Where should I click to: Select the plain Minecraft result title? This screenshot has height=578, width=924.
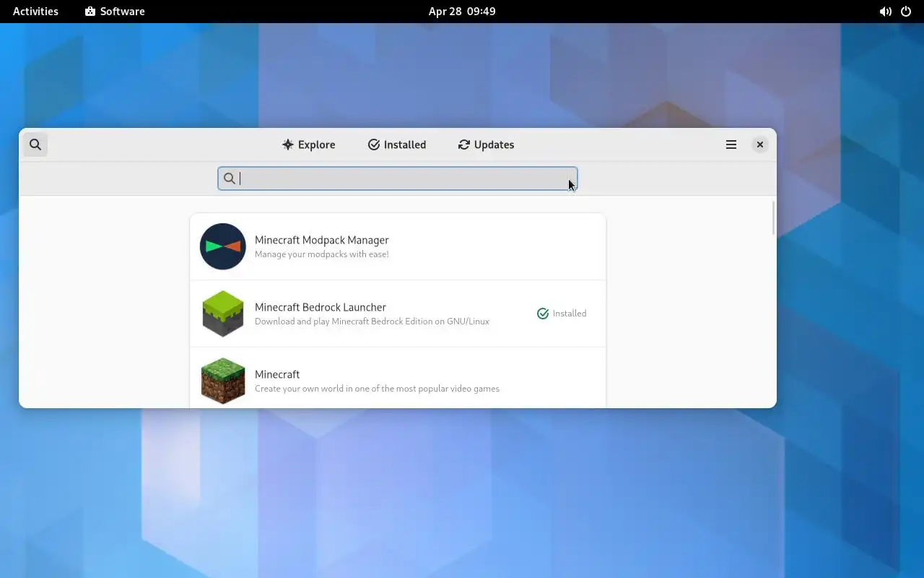click(277, 374)
